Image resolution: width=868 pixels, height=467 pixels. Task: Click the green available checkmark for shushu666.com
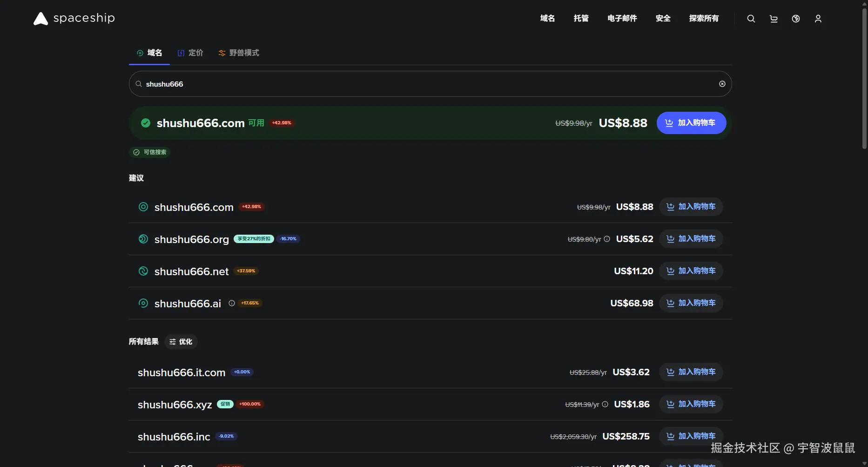click(x=146, y=123)
